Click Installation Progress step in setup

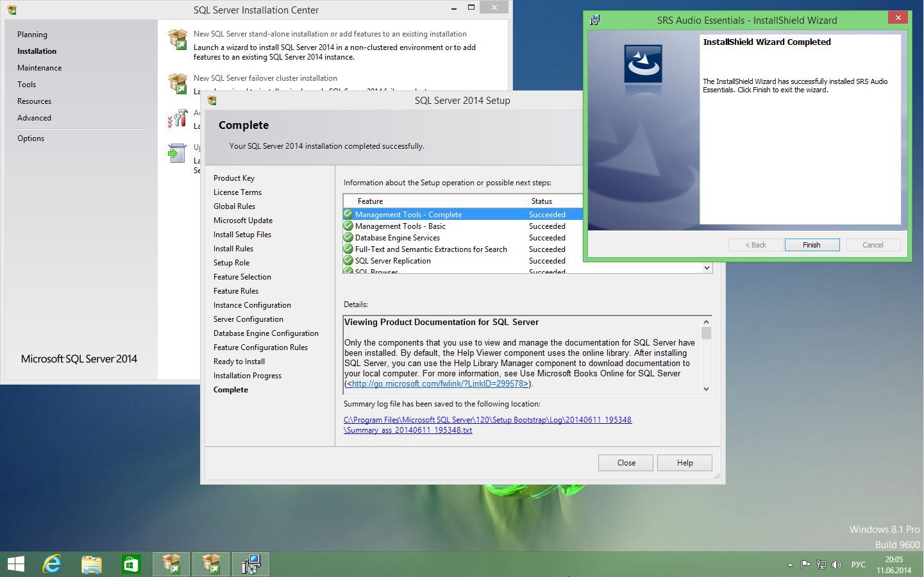(x=248, y=376)
